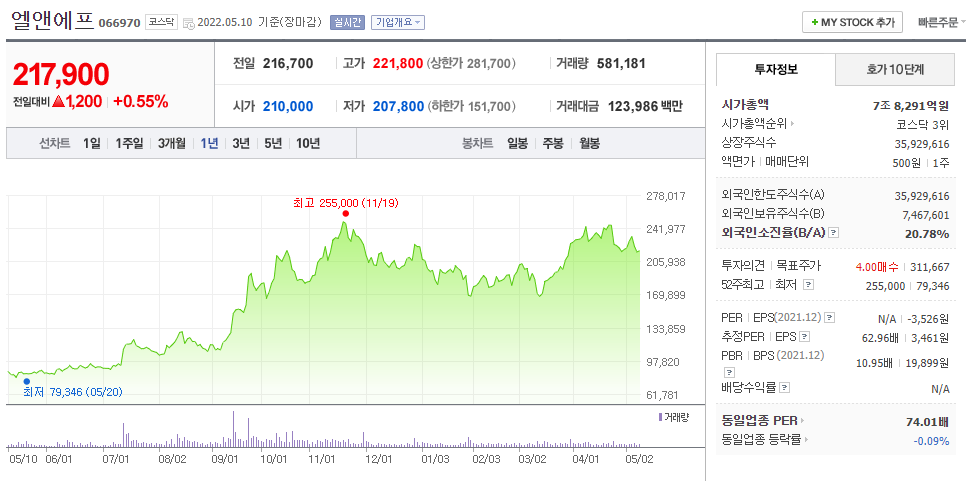Click the red 최고 255,000 chart marker
Screen dimensions: 970x481
pos(345,213)
